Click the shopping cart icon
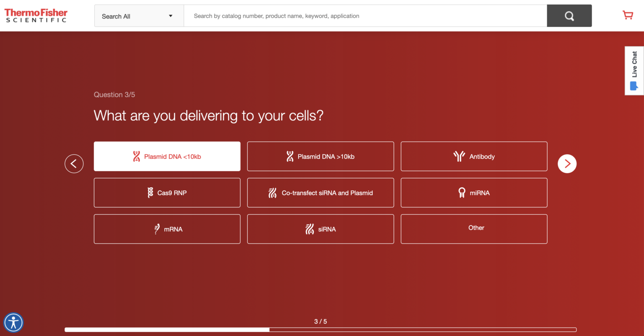The image size is (644, 336). click(x=628, y=16)
